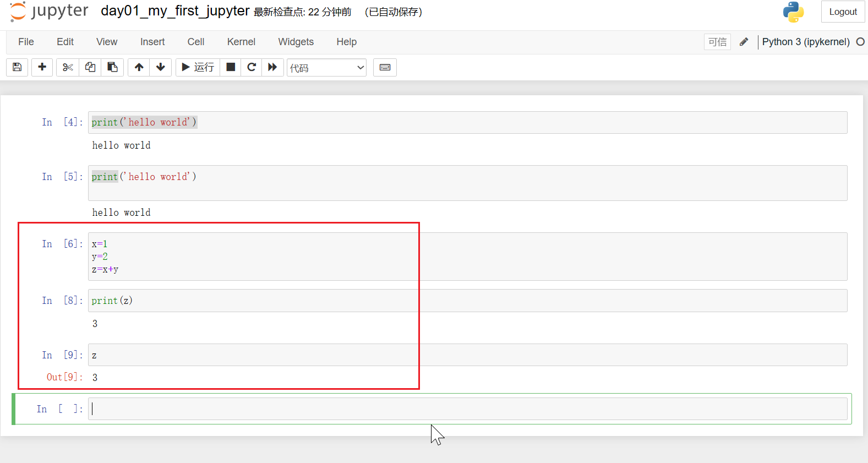Interrupt the kernel stop icon
The height and width of the screenshot is (463, 868).
(231, 67)
